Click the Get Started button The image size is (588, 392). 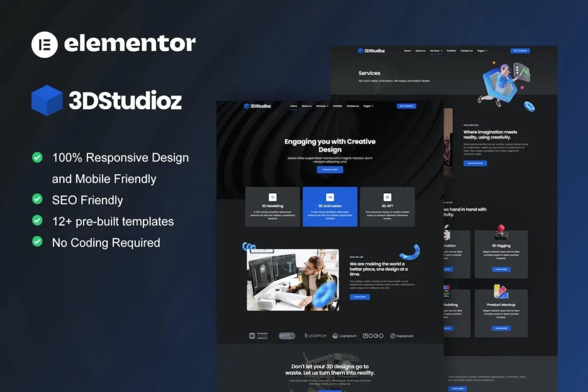[x=407, y=106]
